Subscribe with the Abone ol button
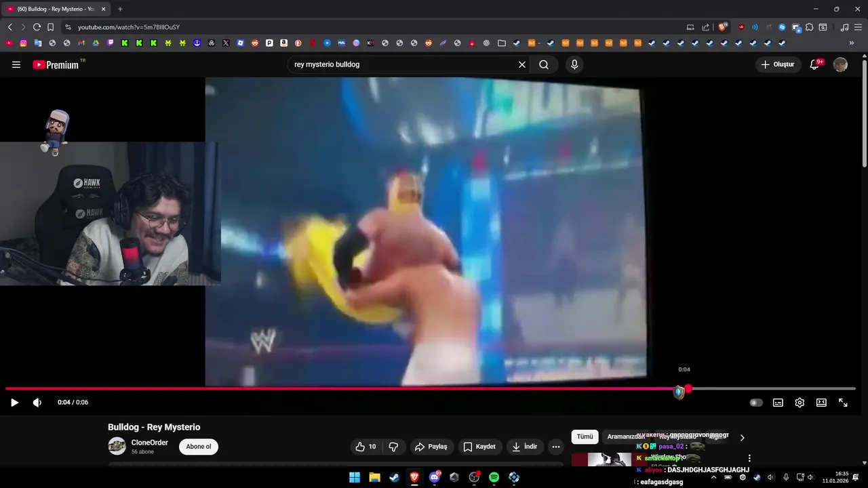This screenshot has height=488, width=868. point(199,447)
